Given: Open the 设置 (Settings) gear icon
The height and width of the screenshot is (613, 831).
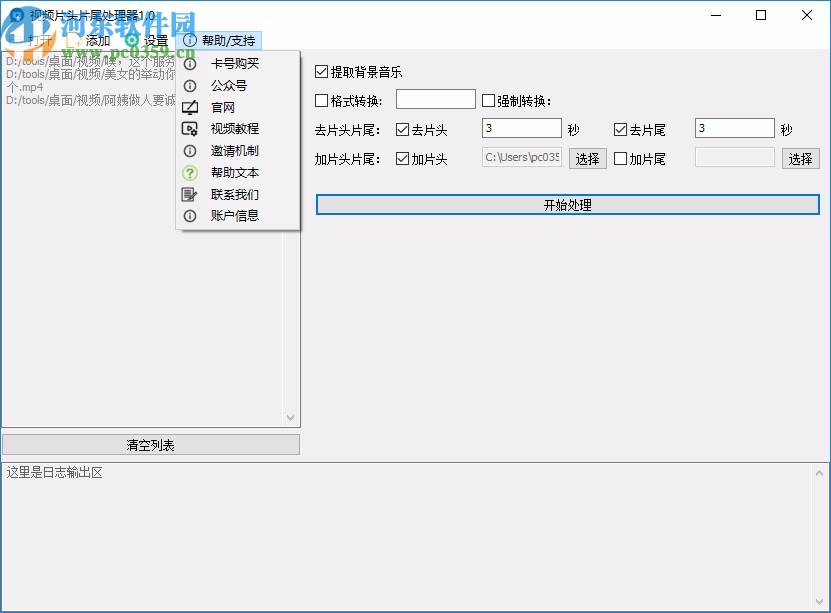Looking at the screenshot, I should click(130, 40).
